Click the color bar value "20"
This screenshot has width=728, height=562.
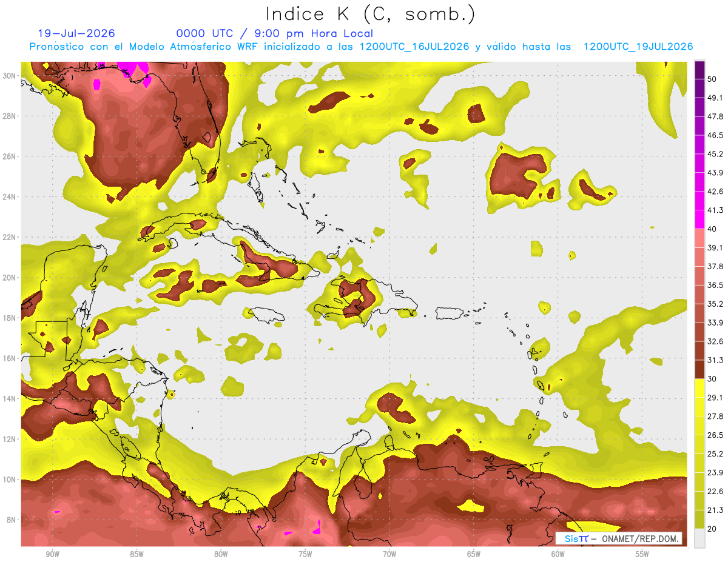(712, 529)
